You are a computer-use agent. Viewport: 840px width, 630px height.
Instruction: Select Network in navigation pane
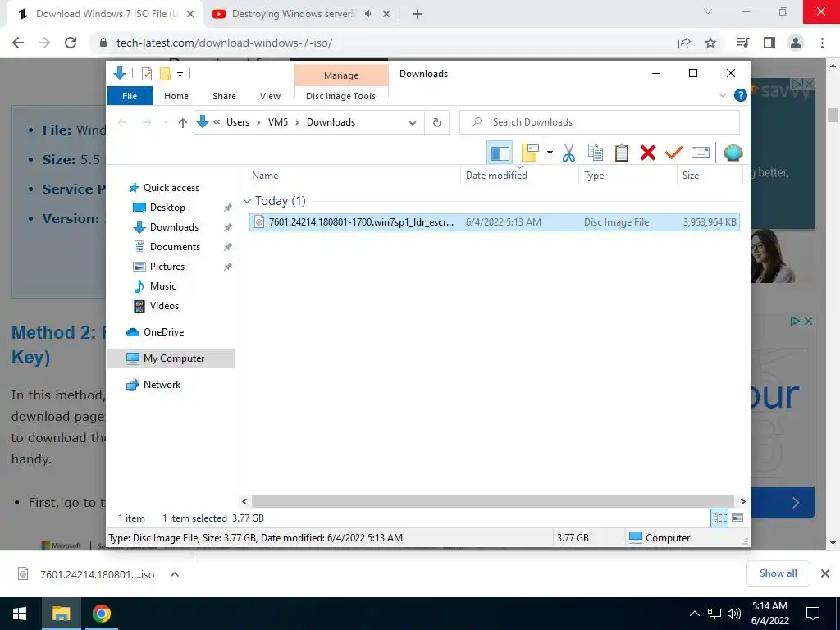click(x=162, y=385)
